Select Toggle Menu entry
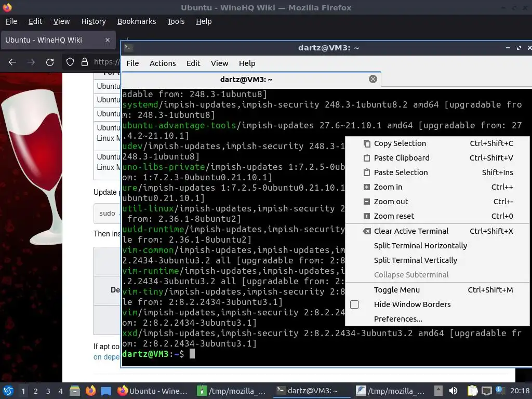This screenshot has width=532, height=399. pyautogui.click(x=437, y=290)
